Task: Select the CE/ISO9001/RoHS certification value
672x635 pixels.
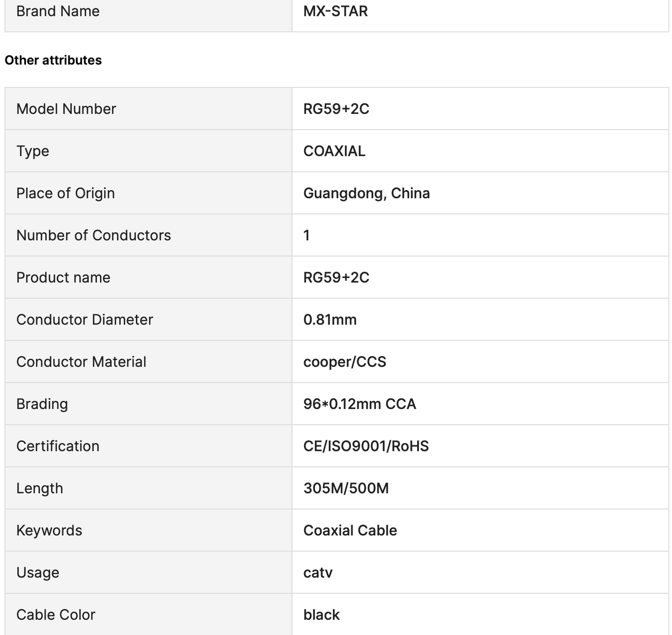Action: coord(366,446)
